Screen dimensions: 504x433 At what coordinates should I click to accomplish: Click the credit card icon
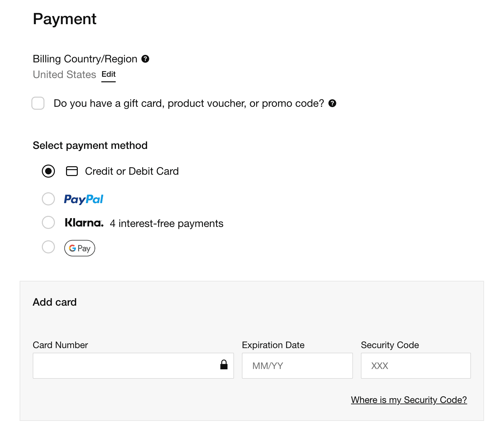click(72, 171)
